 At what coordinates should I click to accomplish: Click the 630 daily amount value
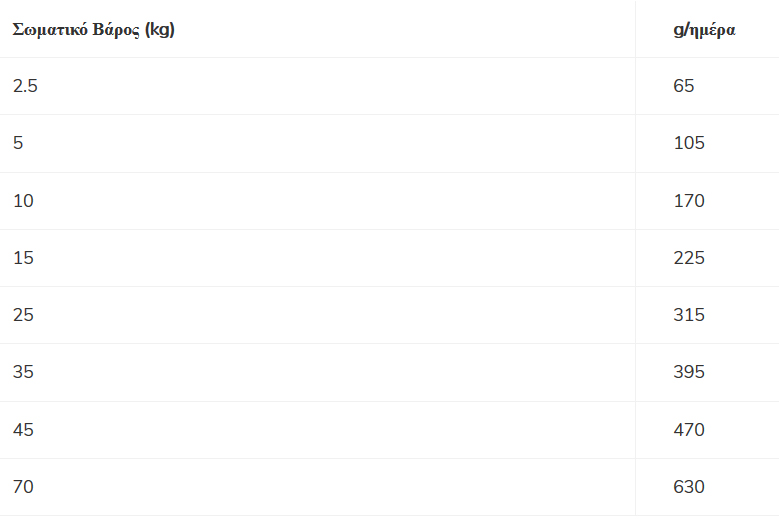[689, 487]
